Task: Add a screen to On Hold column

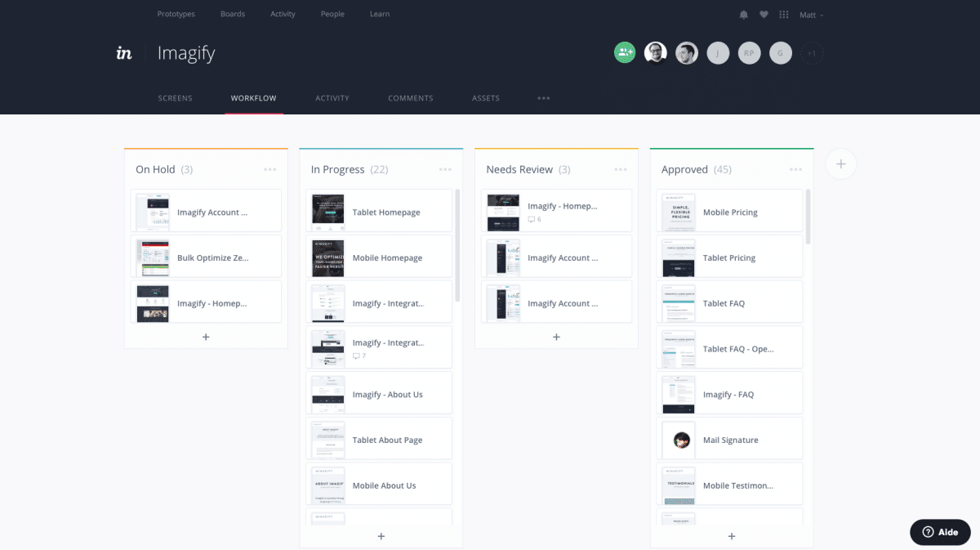Action: click(206, 337)
